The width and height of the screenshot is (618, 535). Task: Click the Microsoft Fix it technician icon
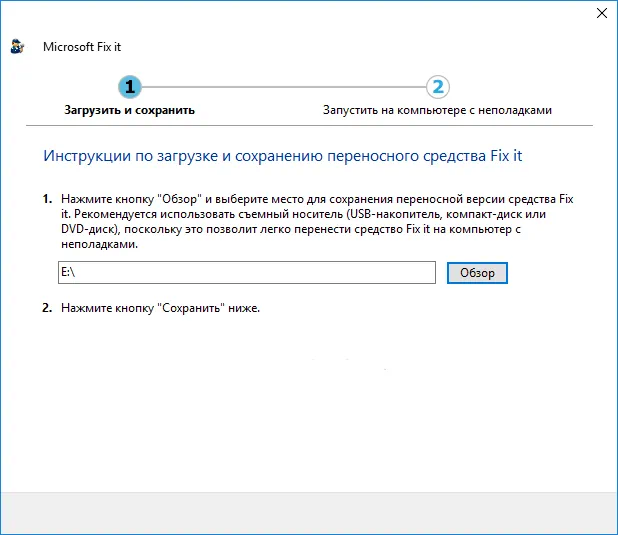click(17, 47)
